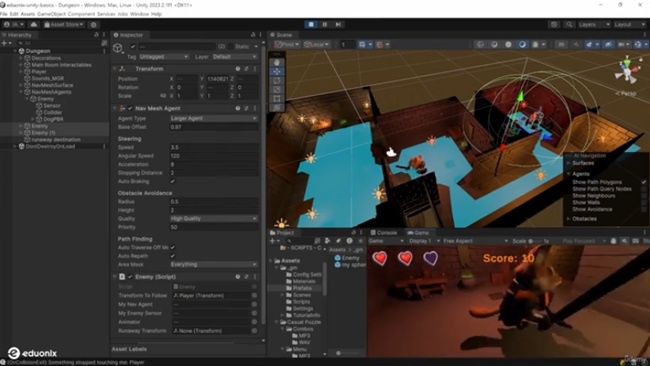
Task: Open the Prefabs folder in Project panel
Action: [x=302, y=288]
